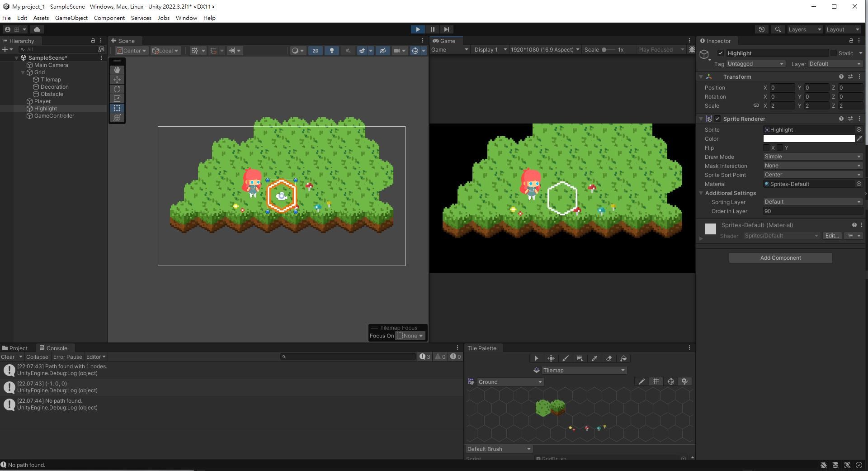The image size is (868, 471).
Task: Open the Tag Untagged dropdown
Action: (755, 64)
